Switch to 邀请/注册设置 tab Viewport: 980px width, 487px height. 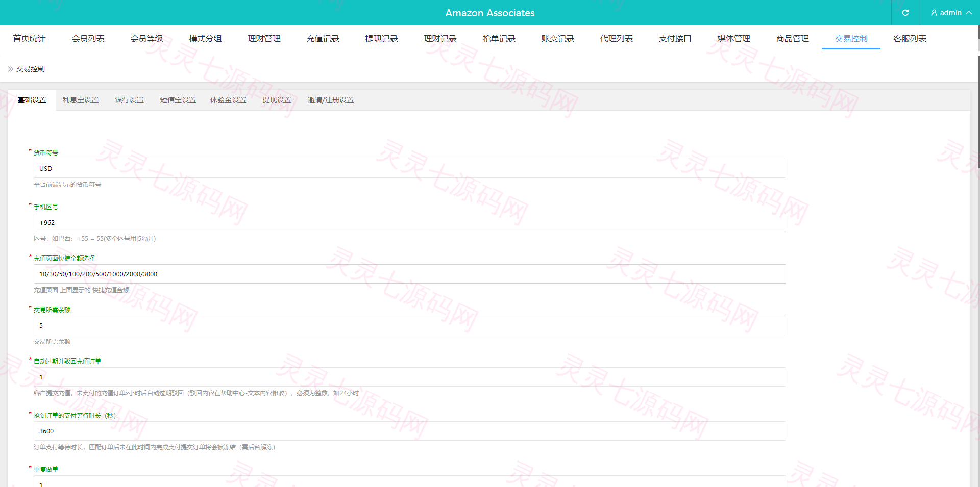tap(330, 100)
